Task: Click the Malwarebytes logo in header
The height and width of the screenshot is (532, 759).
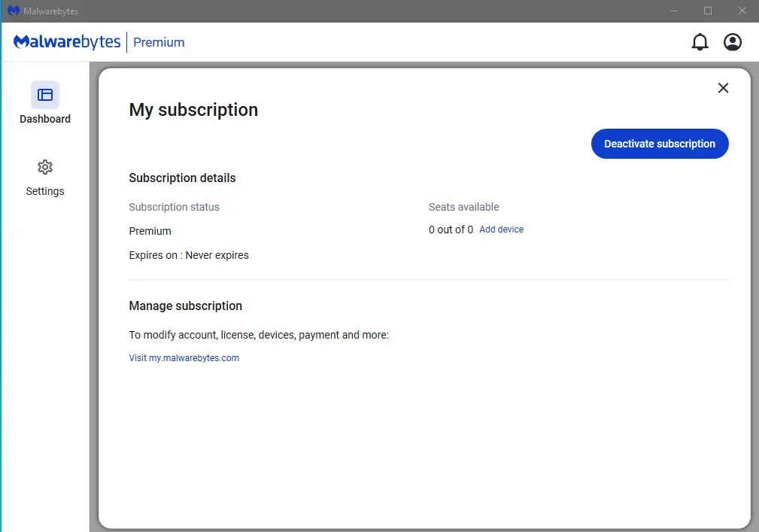Action: click(x=67, y=42)
